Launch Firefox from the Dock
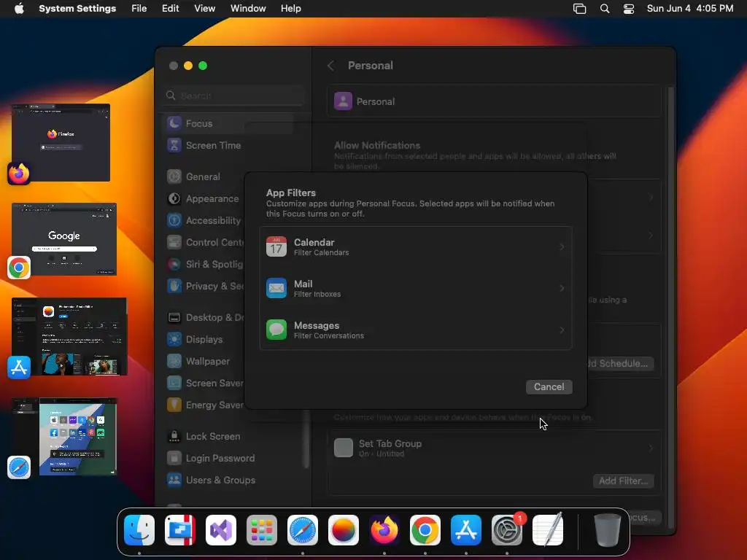Viewport: 747px width, 560px height. 384,530
